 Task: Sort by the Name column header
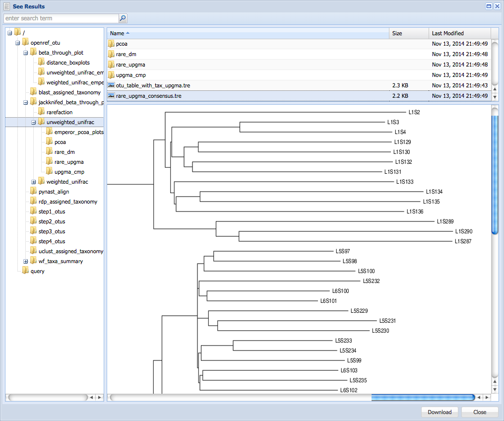248,33
